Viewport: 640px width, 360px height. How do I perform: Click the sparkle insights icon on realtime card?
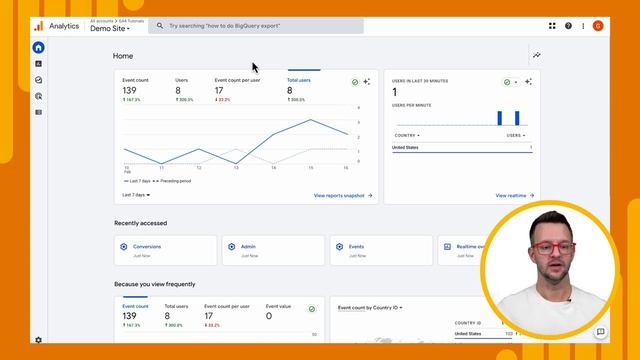(x=529, y=82)
